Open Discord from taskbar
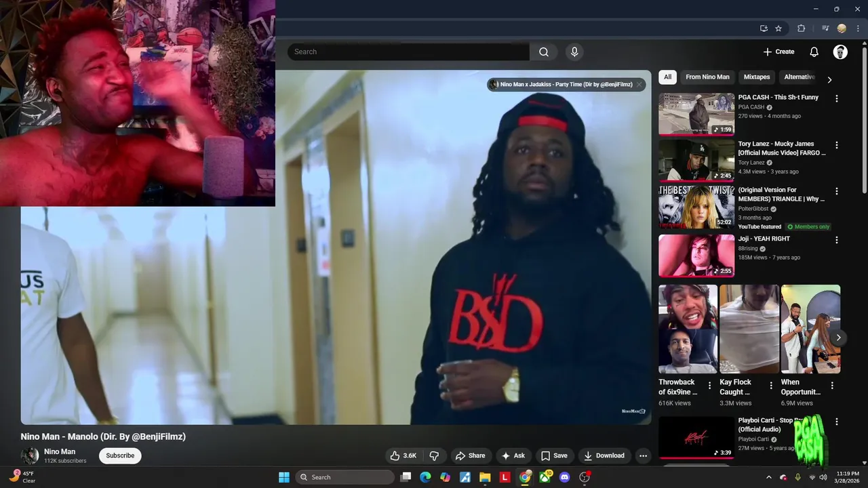Viewport: 868px width, 488px height. 564,477
